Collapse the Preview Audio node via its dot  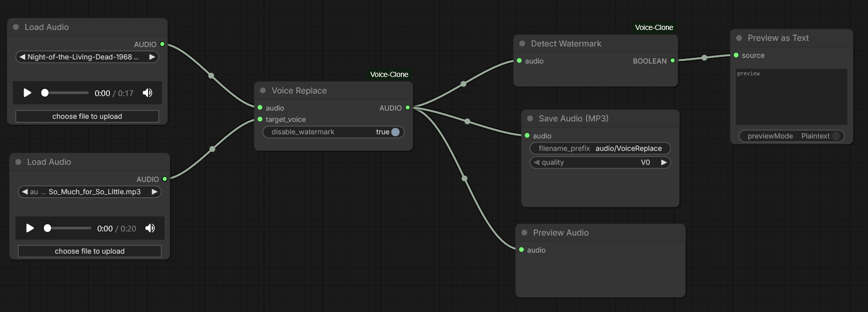(x=525, y=233)
